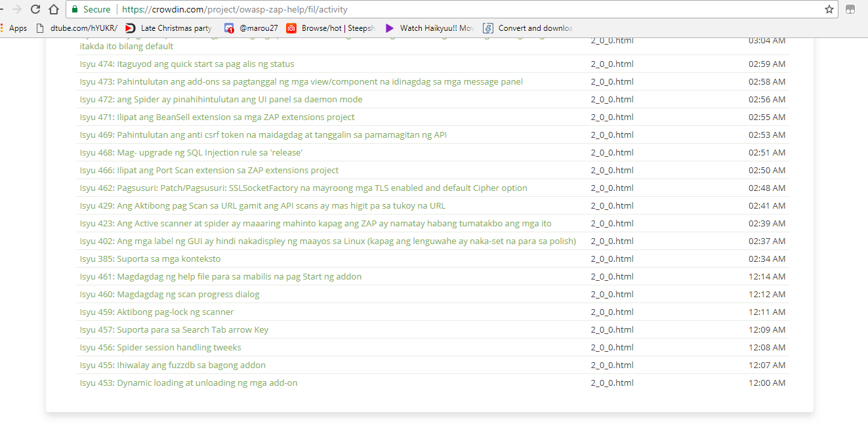This screenshot has width=868, height=437.
Task: Go to browser home page icon
Action: tap(54, 9)
